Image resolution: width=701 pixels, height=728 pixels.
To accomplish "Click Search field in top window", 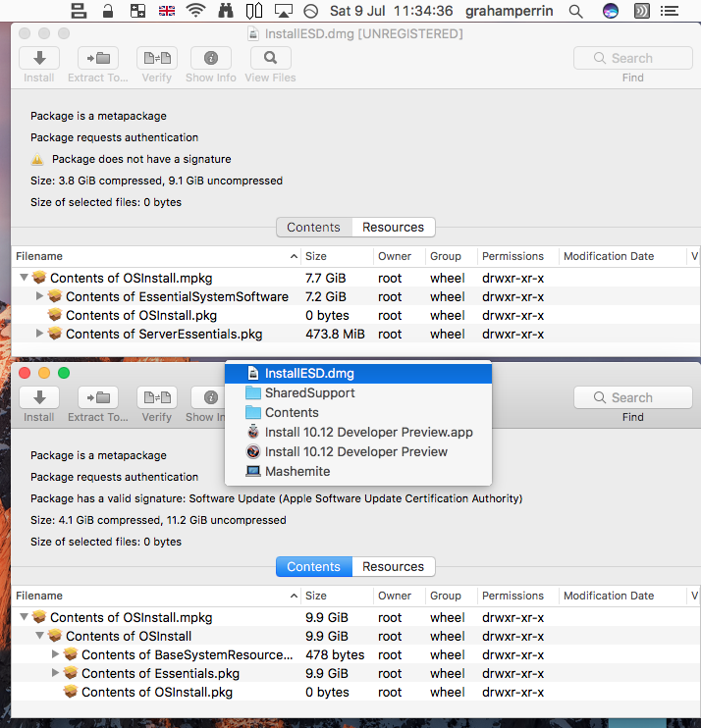I will [632, 58].
